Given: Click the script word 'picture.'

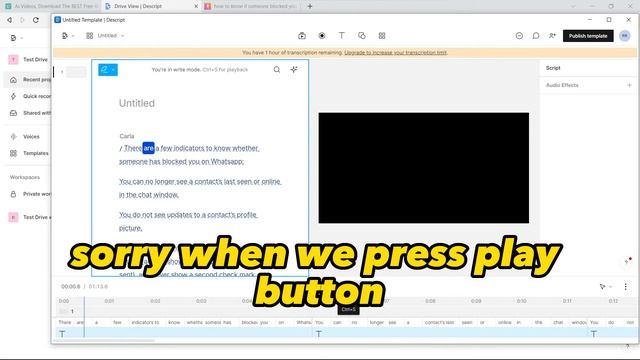Looking at the screenshot, I should tap(131, 228).
